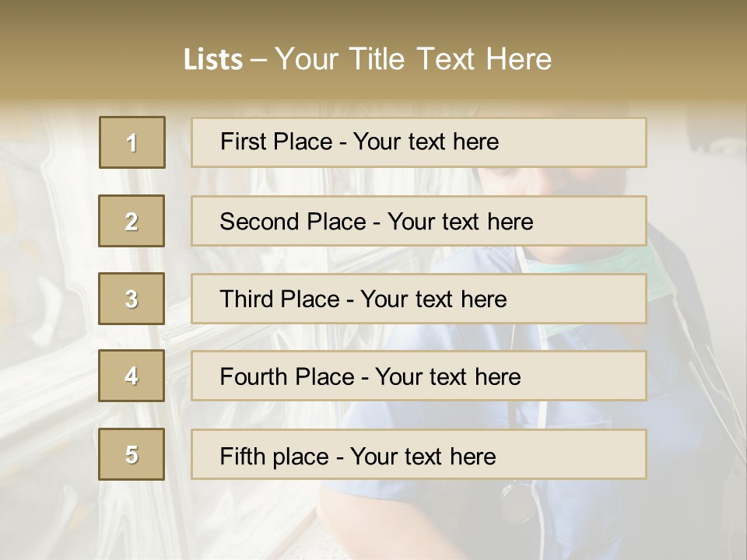747x560 pixels.
Task: Click the words Fifth place
Action: 275,457
